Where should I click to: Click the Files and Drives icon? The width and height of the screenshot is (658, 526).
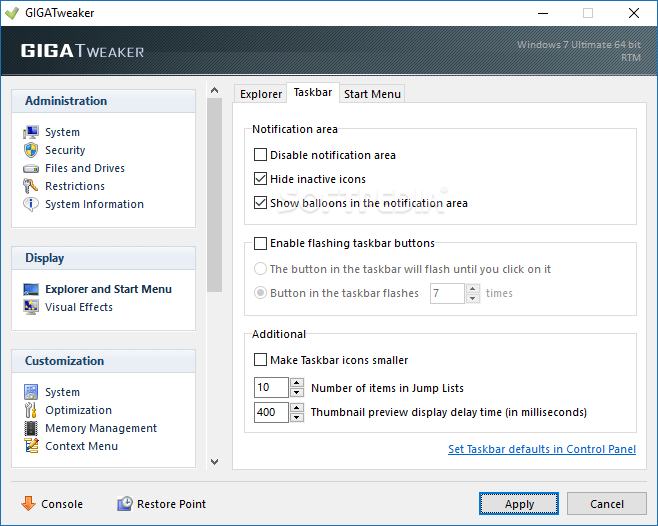(31, 168)
